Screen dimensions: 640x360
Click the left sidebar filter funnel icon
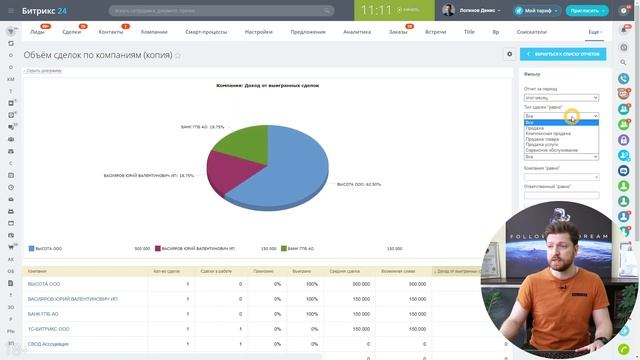[11, 31]
